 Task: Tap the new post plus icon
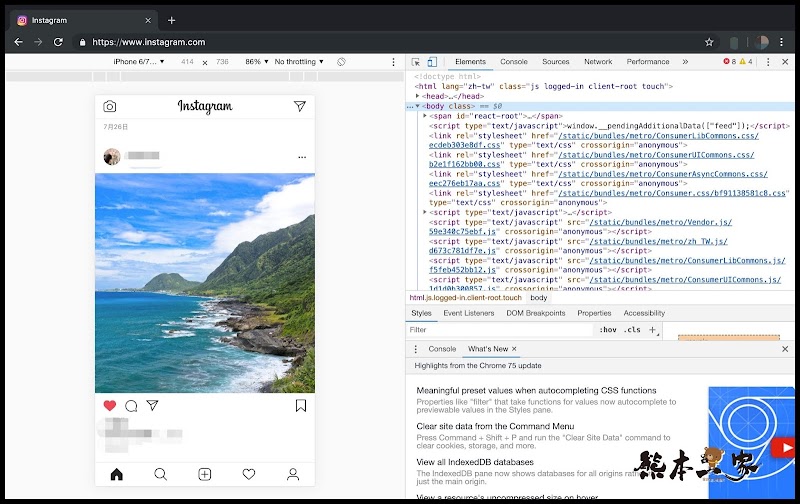(205, 474)
